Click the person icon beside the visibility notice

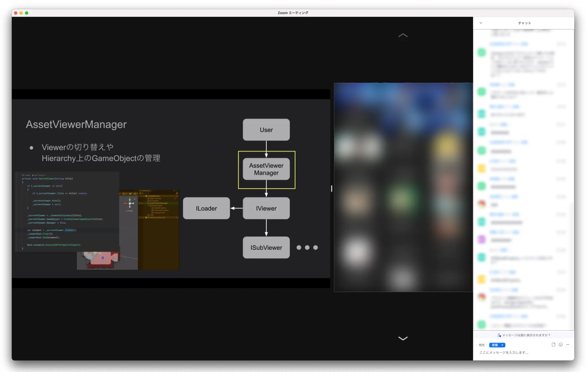coord(499,335)
